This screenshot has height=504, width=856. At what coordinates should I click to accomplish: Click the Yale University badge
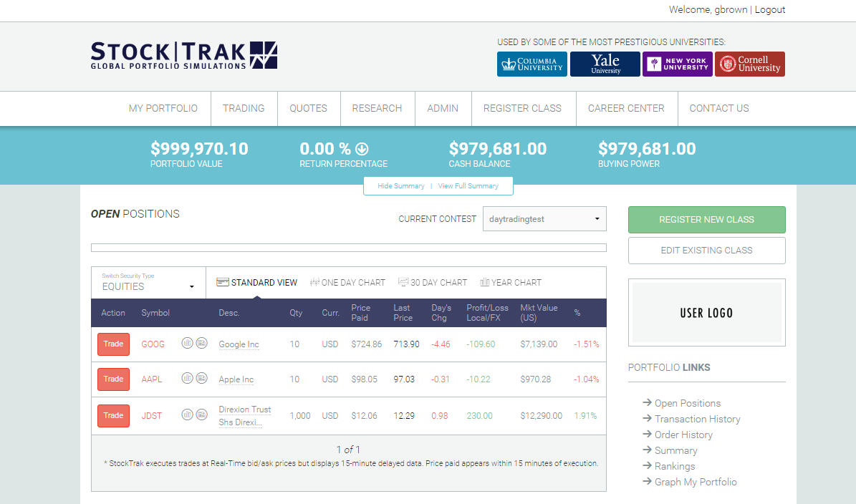click(x=605, y=64)
